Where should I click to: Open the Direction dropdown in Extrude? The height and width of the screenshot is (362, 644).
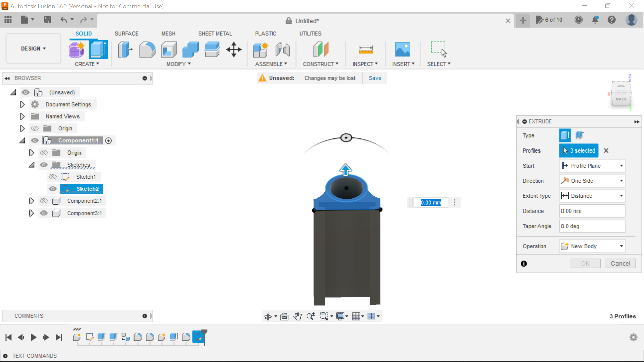(x=592, y=180)
